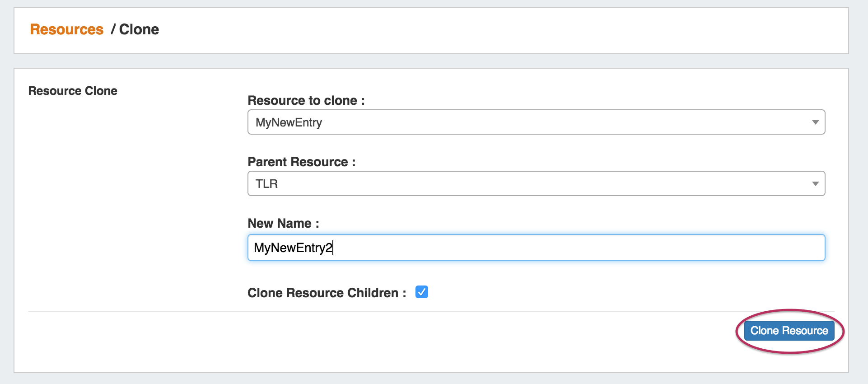Focus the New Name input field

coord(536,248)
